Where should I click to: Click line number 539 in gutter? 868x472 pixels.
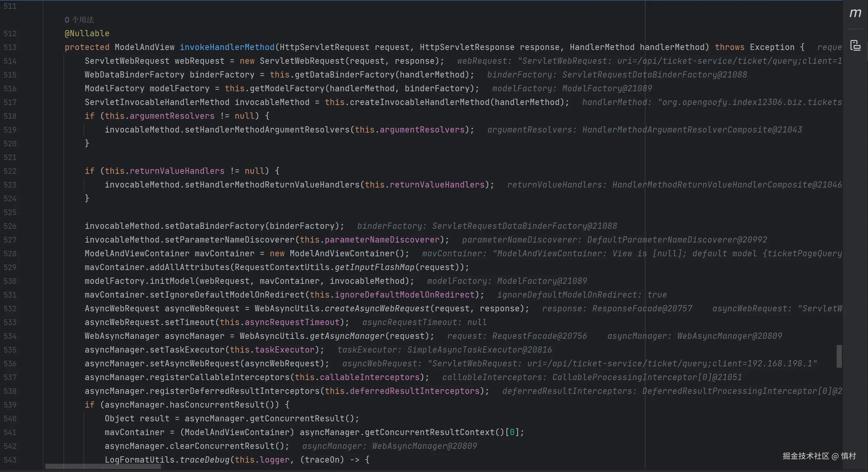point(10,404)
